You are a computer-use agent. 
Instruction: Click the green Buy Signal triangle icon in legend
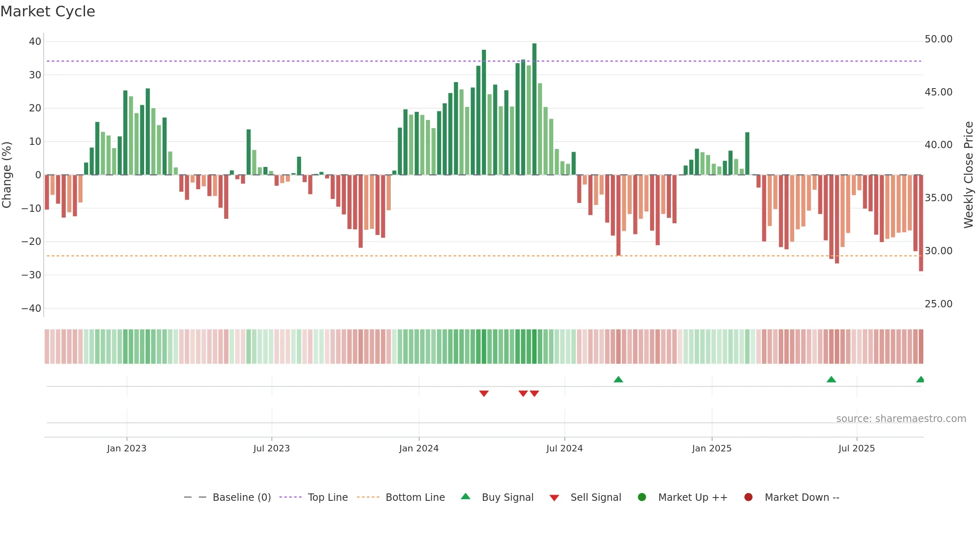[x=465, y=496]
